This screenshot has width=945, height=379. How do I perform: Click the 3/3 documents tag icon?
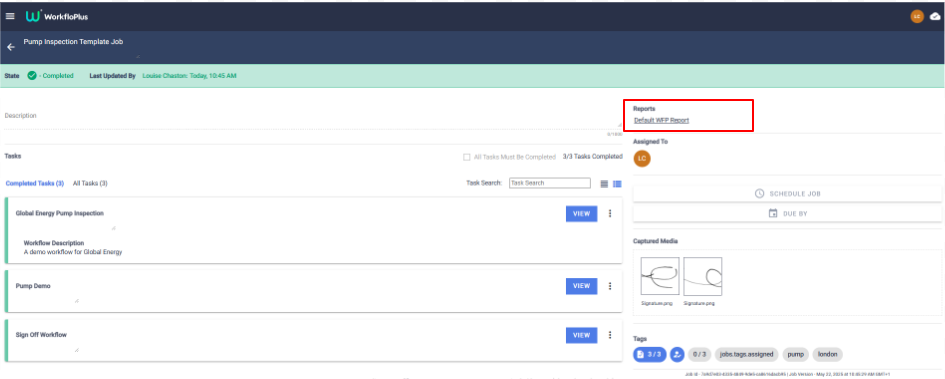650,354
